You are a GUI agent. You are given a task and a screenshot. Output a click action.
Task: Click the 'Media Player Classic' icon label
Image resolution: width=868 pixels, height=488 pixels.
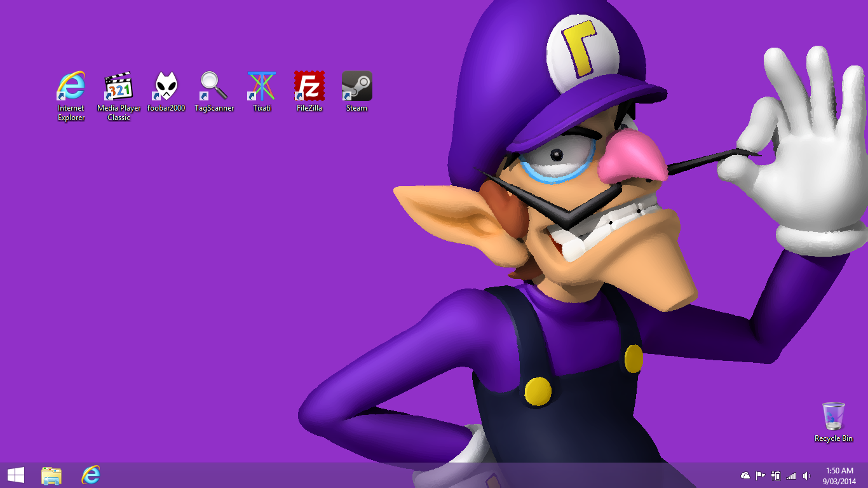119,113
